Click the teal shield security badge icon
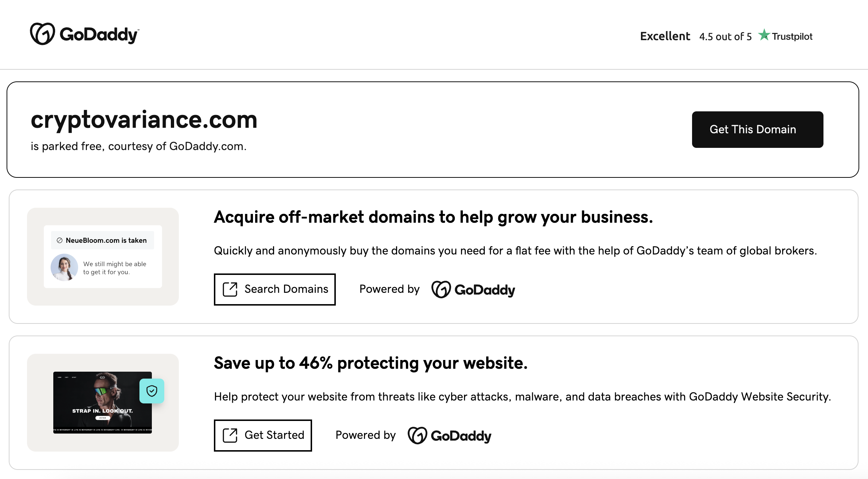Viewport: 868px width, 479px height. [x=152, y=391]
